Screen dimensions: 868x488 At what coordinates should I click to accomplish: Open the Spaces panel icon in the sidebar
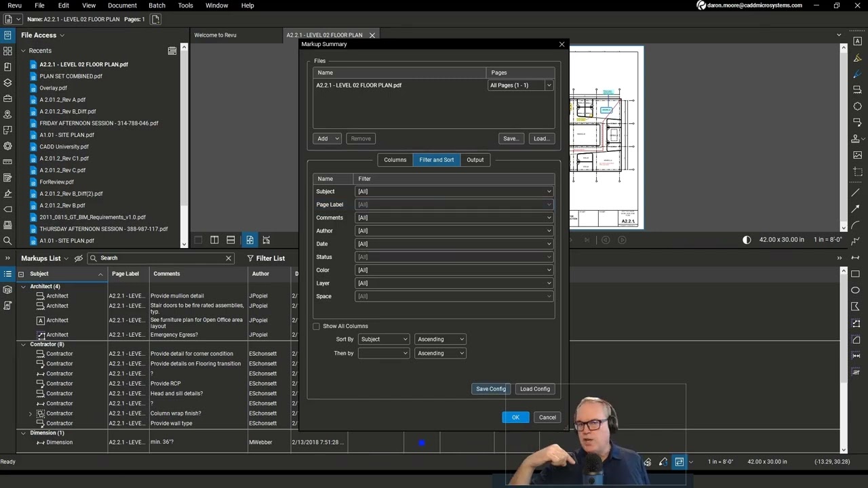coord(7,130)
